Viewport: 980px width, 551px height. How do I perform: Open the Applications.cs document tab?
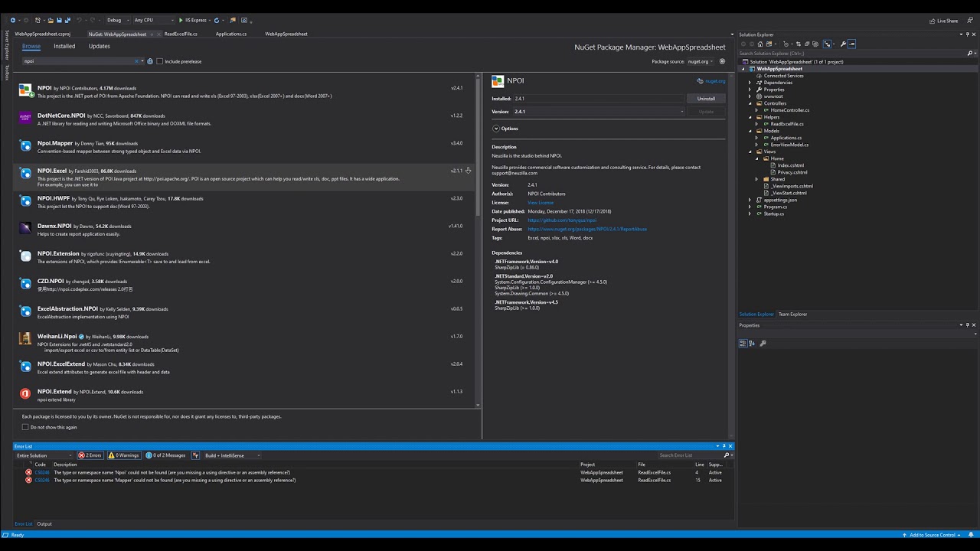tap(231, 34)
